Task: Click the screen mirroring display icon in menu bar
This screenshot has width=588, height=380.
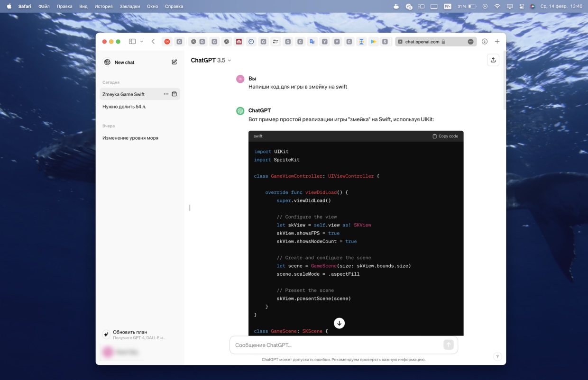Action: [x=510, y=6]
